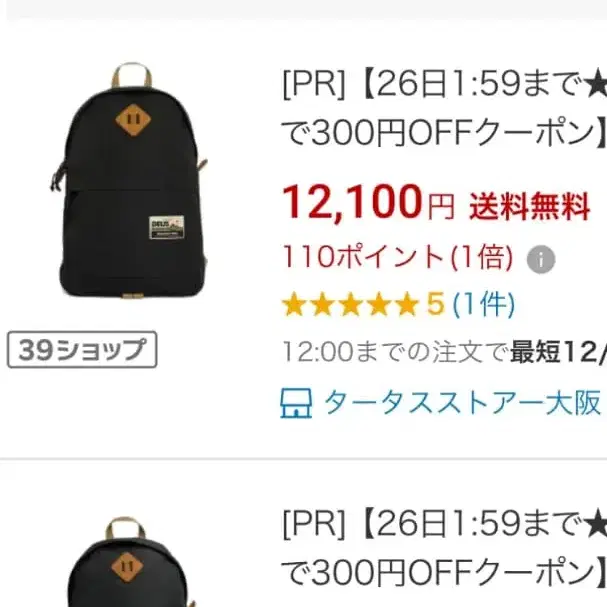Click the 12,100円 price
The height and width of the screenshot is (607, 607).
369,203
